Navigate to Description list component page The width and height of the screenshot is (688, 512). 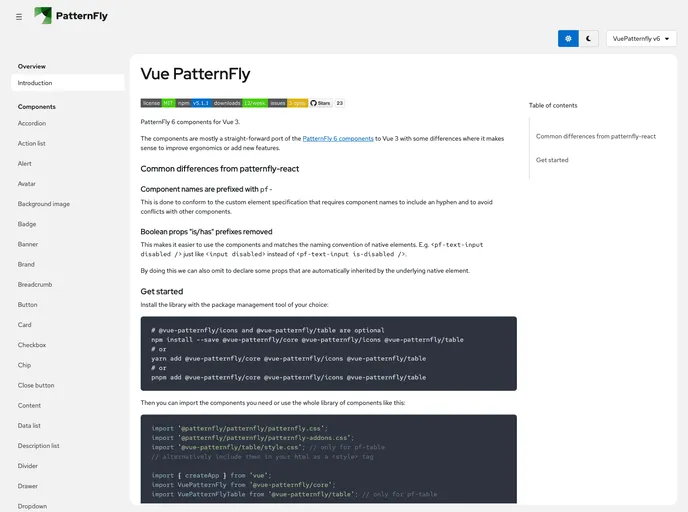coord(39,446)
